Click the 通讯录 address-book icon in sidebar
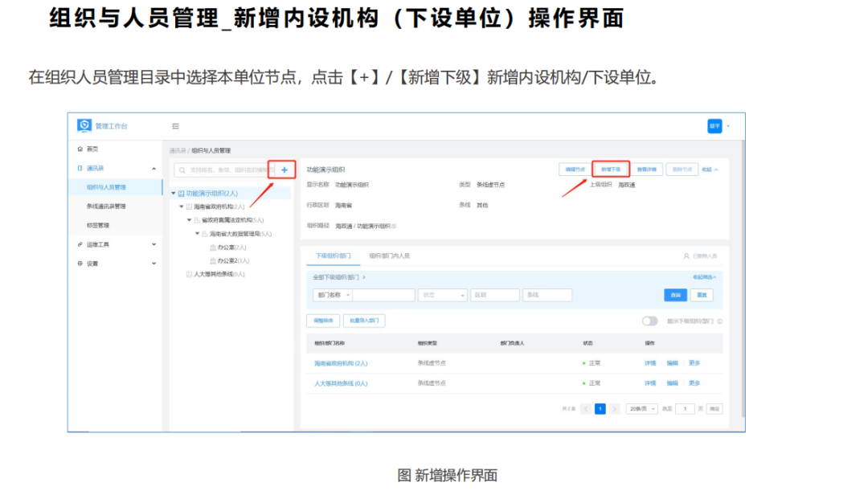868x499 pixels. click(79, 168)
